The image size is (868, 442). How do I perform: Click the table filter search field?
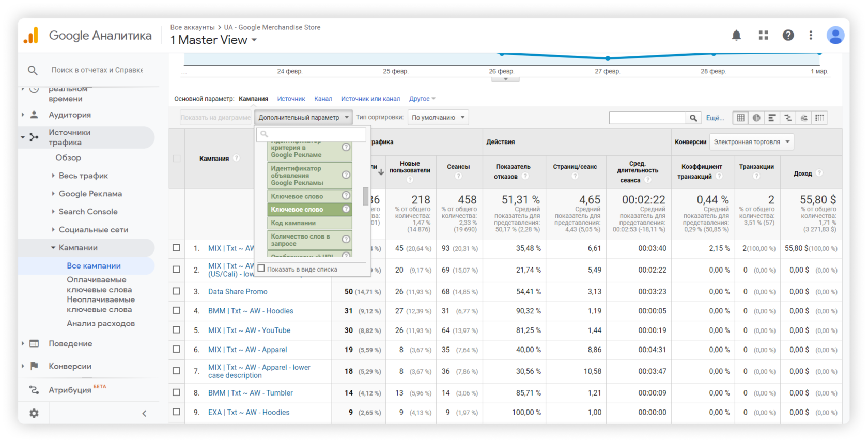pos(647,118)
